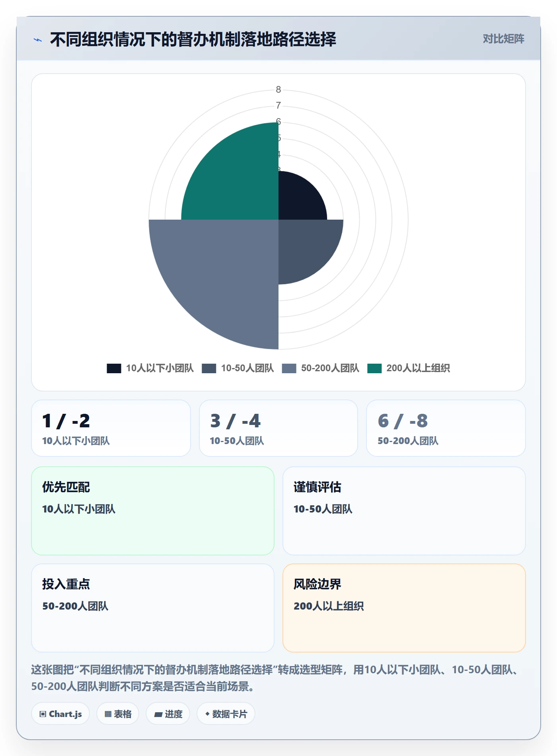Select the 投入重点 card

[x=153, y=608]
